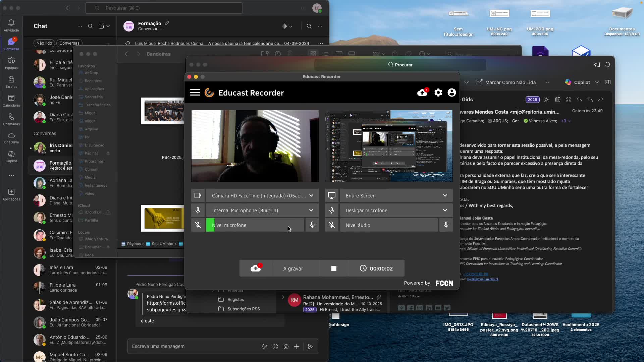Click Marcar Como Não Lida button
The height and width of the screenshot is (362, 644).
(506, 82)
